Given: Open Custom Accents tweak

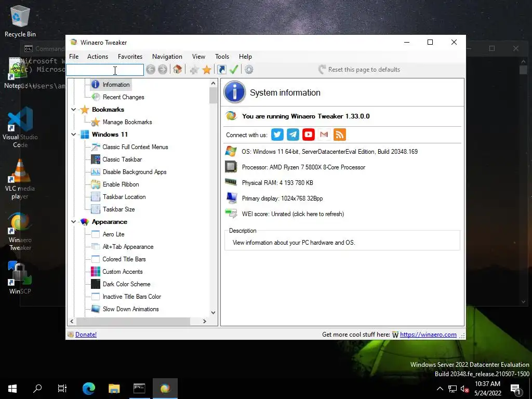Looking at the screenshot, I should [x=117, y=272].
